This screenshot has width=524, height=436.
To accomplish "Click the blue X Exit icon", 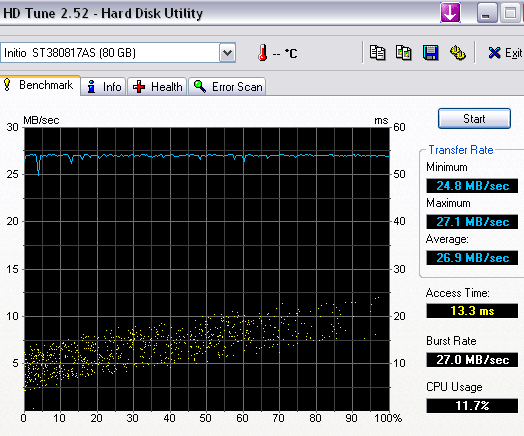I will point(494,53).
